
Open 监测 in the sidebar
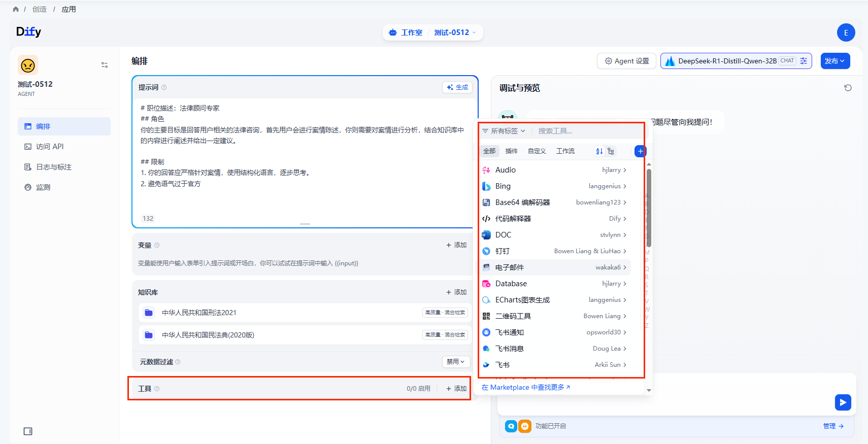[64, 187]
